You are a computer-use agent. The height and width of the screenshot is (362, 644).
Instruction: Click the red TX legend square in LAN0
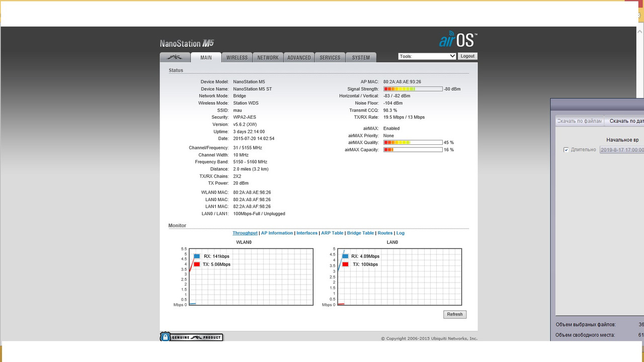click(x=345, y=264)
